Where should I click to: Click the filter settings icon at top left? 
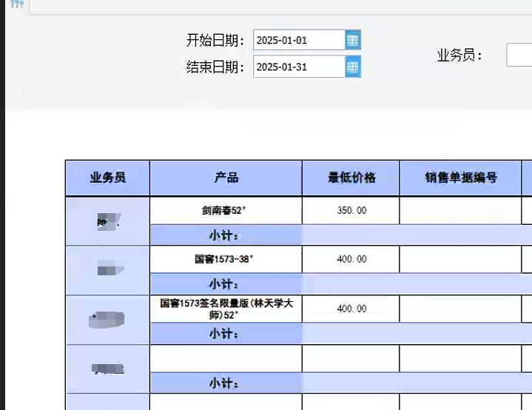click(x=16, y=4)
